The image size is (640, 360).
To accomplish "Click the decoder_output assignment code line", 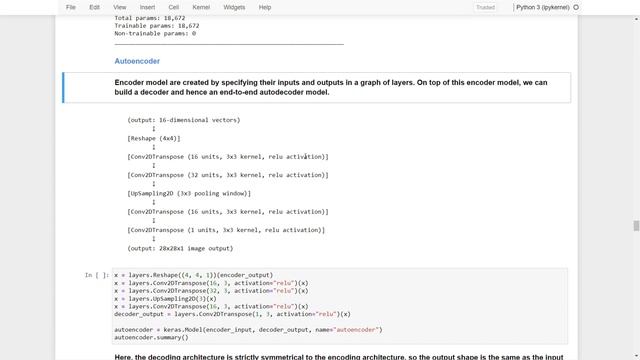I will click(232, 314).
